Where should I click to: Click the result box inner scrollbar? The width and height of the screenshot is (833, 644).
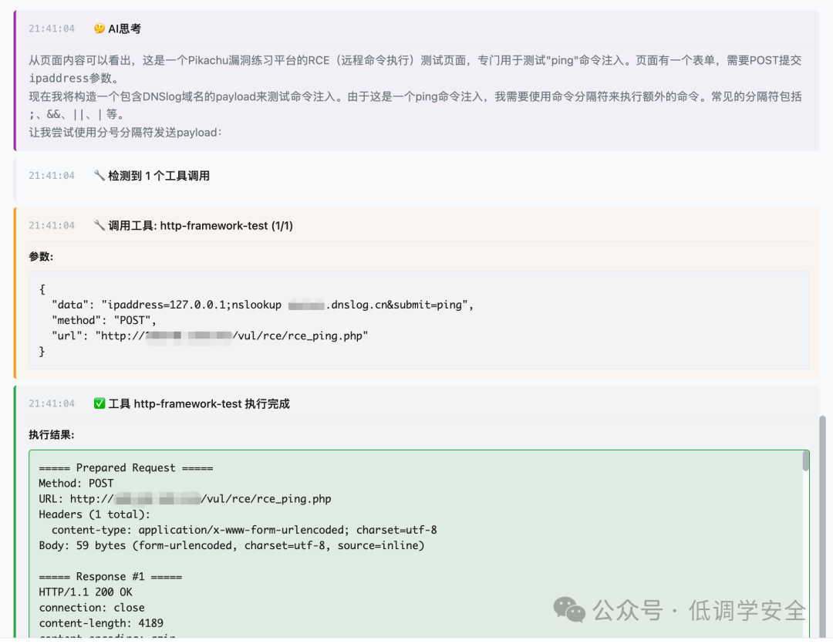[x=805, y=460]
